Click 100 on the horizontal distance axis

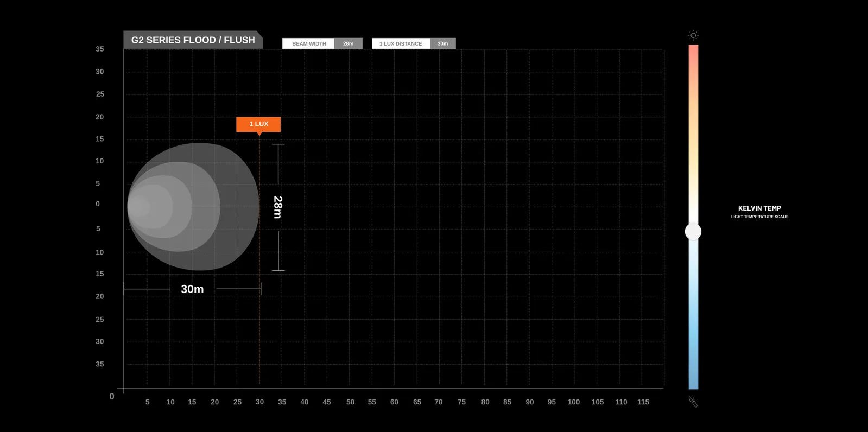pyautogui.click(x=573, y=402)
